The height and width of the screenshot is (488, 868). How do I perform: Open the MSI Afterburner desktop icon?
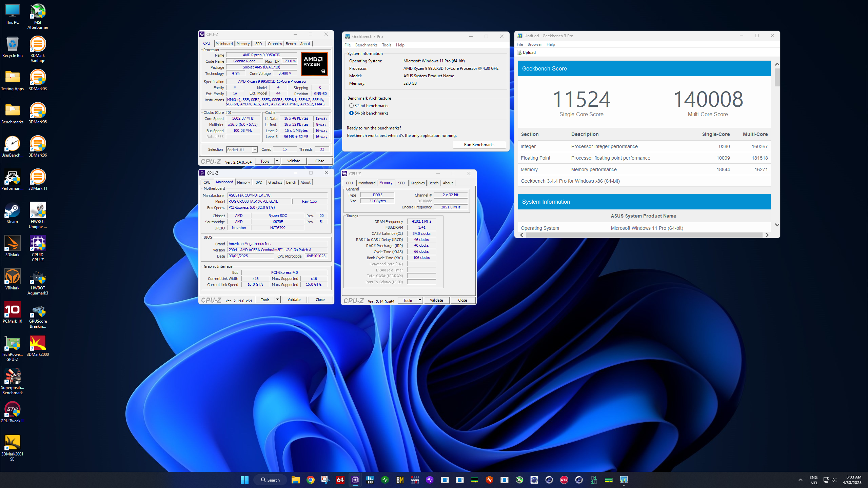(x=38, y=16)
